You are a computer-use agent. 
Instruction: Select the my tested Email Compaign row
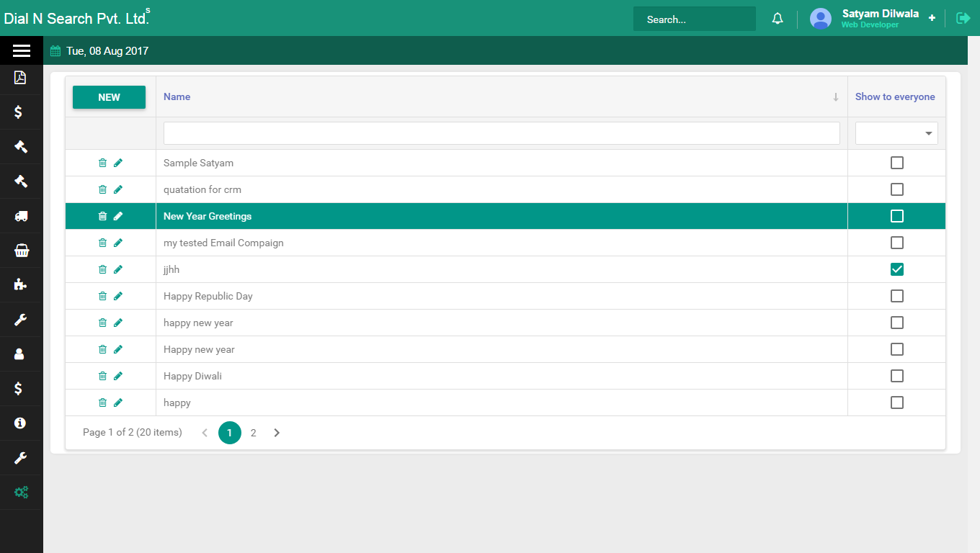click(223, 243)
